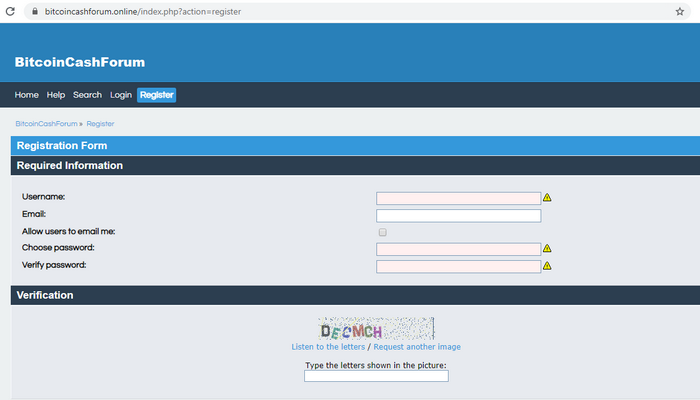Screen dimensions: 700x400
Task: Click the Choose password warning icon
Action: coord(547,248)
